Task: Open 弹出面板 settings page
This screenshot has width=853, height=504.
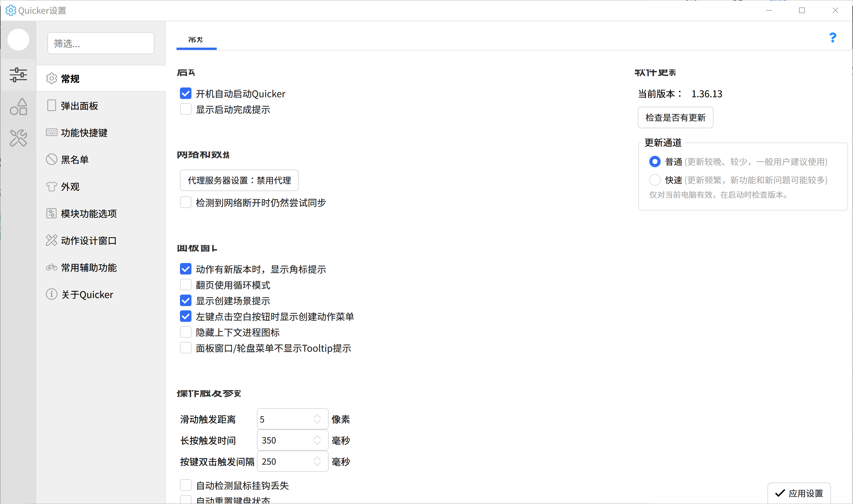Action: [101, 106]
